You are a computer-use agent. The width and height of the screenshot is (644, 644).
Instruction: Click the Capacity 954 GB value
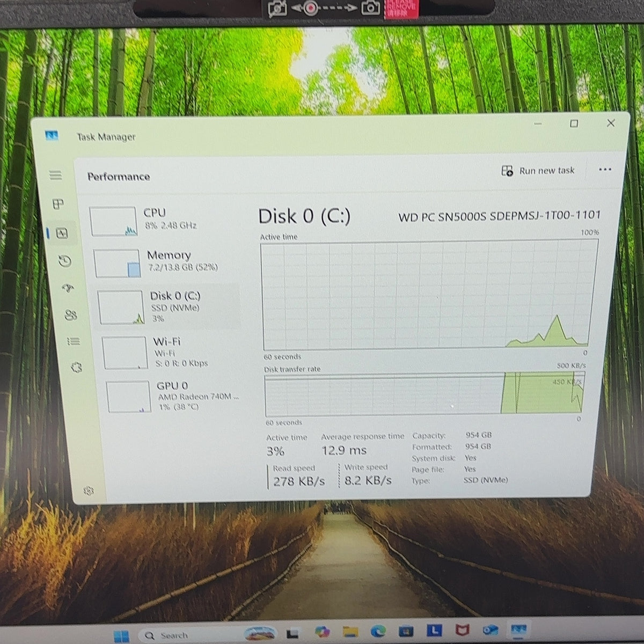[479, 435]
